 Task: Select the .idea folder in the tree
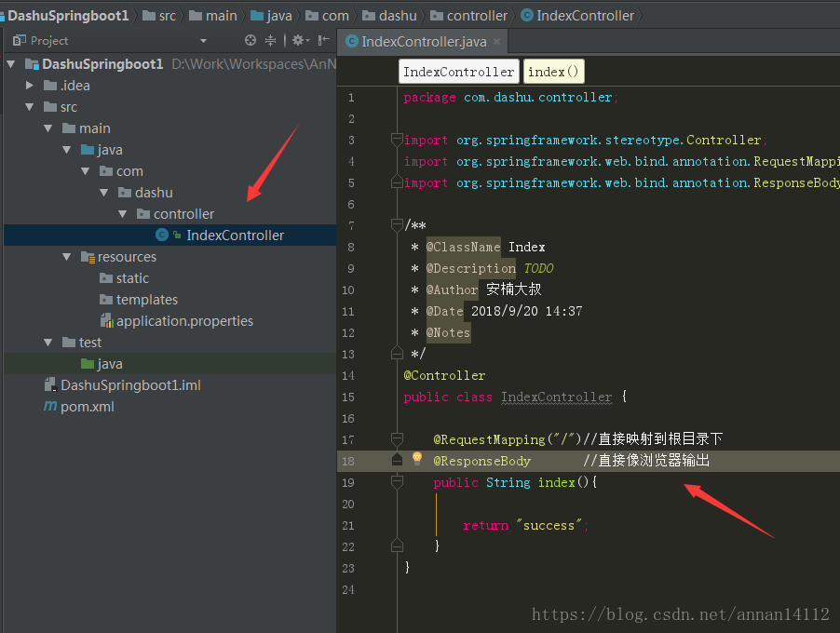[x=75, y=86]
